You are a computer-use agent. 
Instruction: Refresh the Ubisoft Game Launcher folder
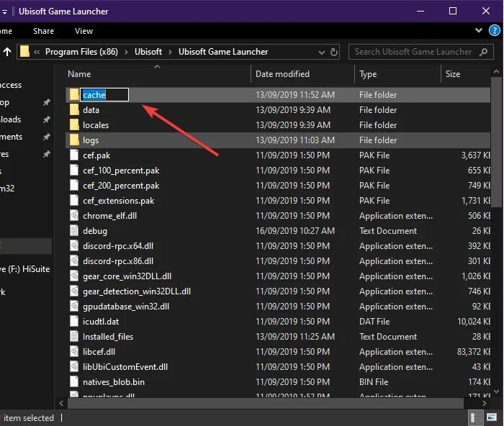click(334, 52)
